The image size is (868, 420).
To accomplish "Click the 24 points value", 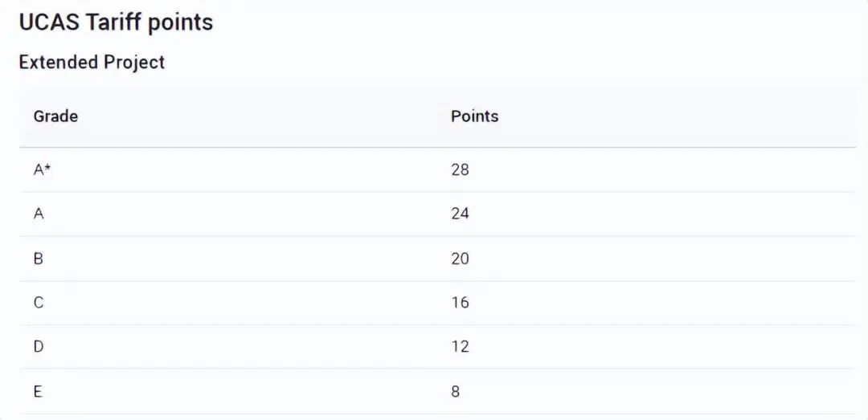I will (x=460, y=214).
